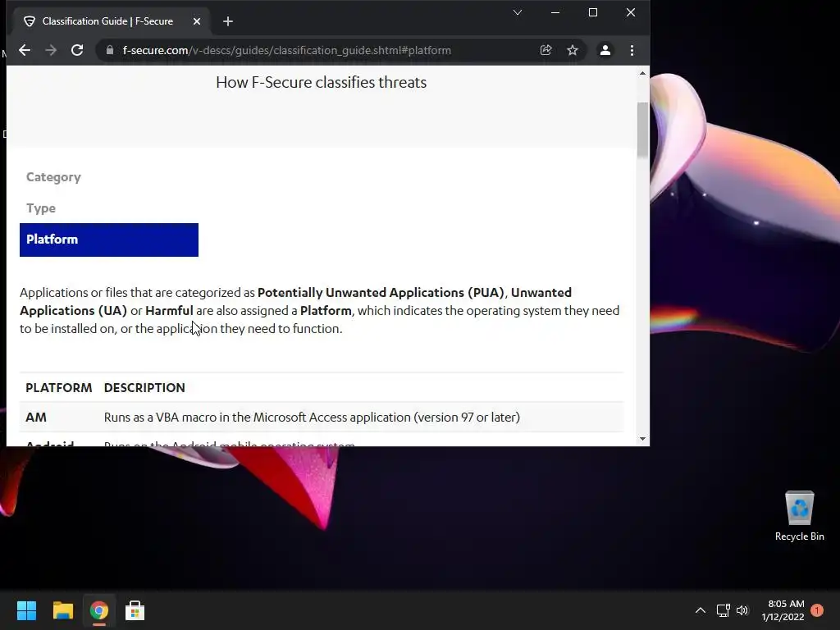
Task: Open the Chrome profile menu
Action: [x=605, y=50]
